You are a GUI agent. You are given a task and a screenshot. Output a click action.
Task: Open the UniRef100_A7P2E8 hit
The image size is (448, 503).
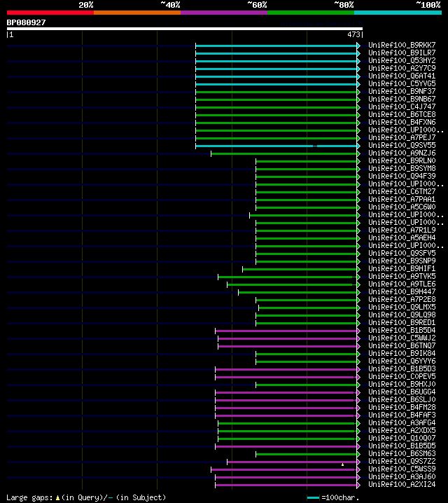[x=402, y=299]
